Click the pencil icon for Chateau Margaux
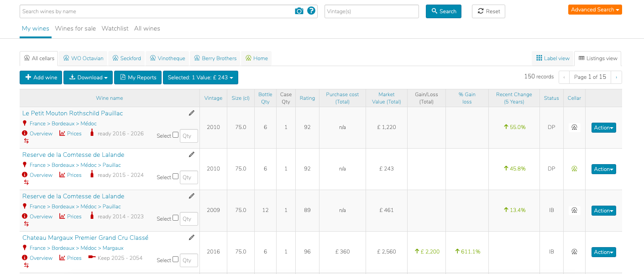Viewport: 644px width, 274px height. [192, 238]
